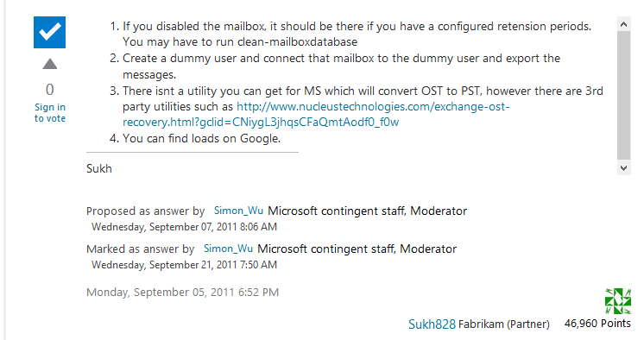This screenshot has width=644, height=340.
Task: Click the 46,960 Points label
Action: tap(597, 323)
